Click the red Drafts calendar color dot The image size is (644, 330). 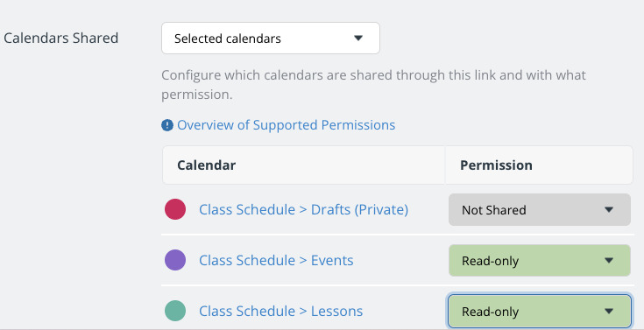coord(175,209)
